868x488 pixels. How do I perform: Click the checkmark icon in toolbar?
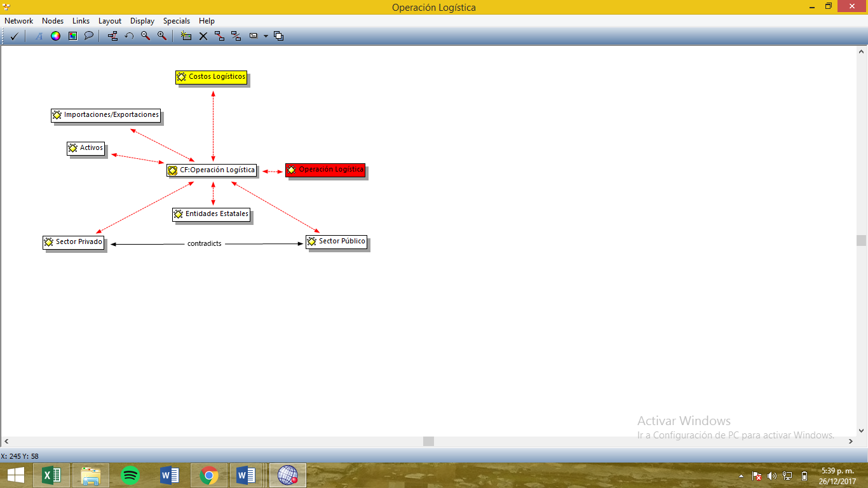(14, 36)
